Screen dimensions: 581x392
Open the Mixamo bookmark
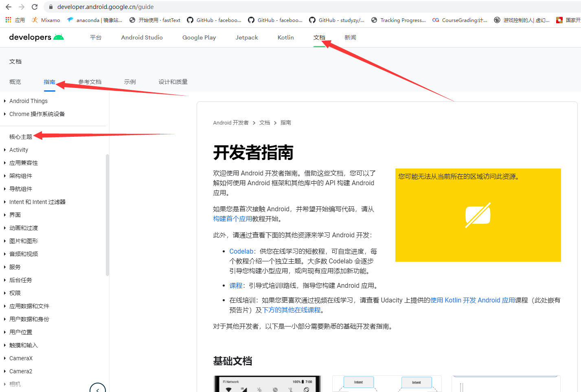(x=46, y=20)
